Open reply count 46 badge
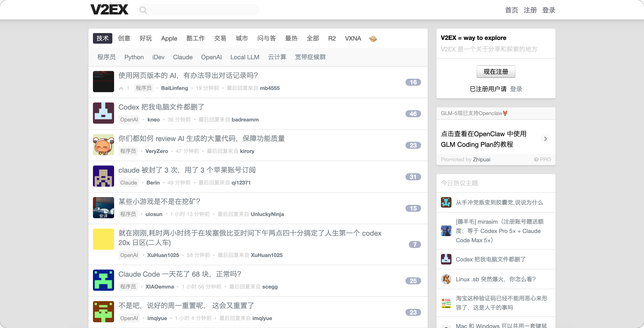Viewport: 644px width, 328px height. click(413, 114)
